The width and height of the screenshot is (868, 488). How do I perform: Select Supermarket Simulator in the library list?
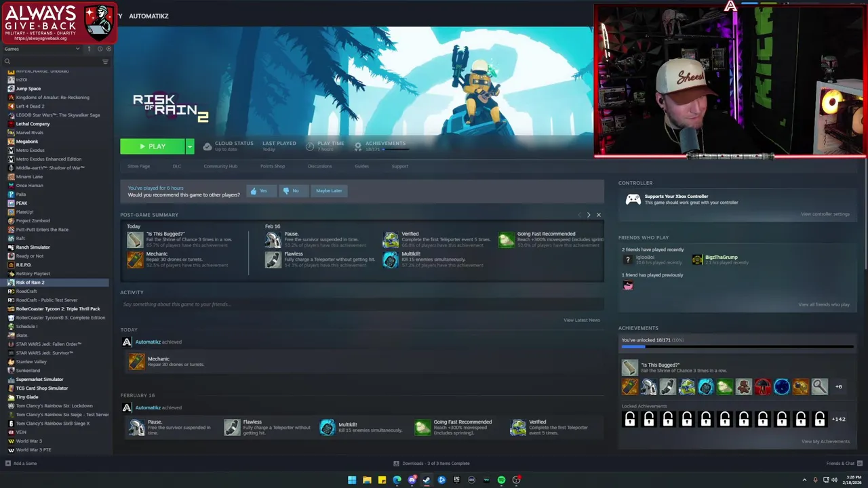[39, 380]
